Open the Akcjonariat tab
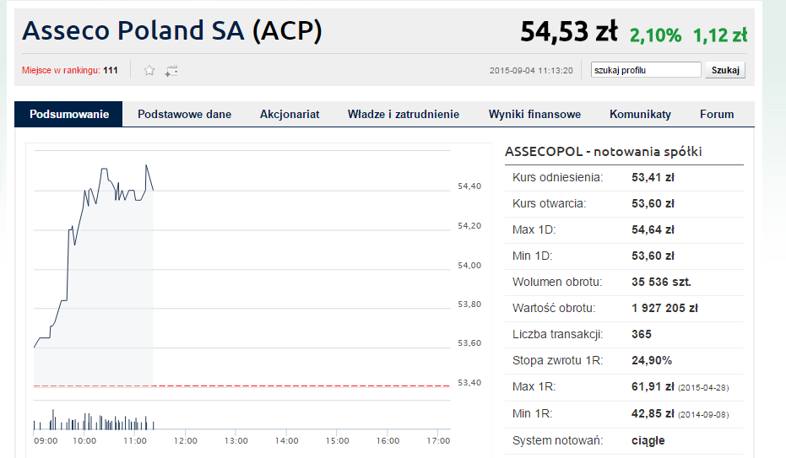Screen dimensions: 786x458 tap(289, 114)
